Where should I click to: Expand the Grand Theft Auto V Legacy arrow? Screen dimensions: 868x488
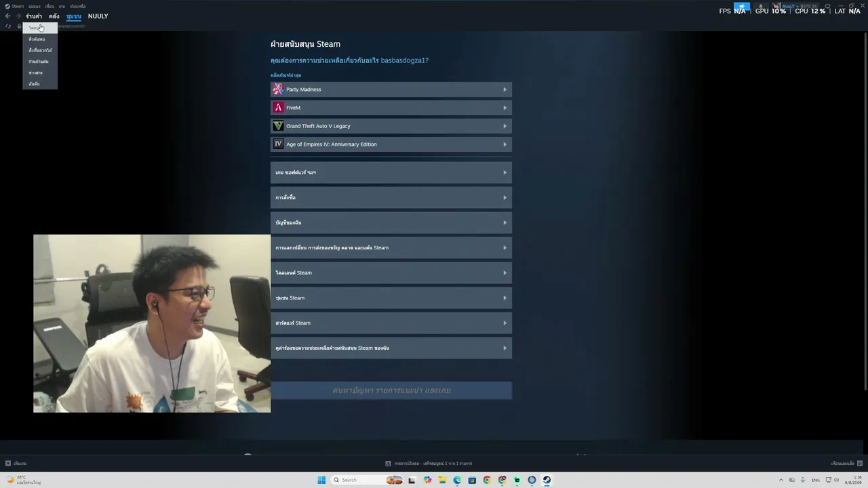[x=505, y=126]
